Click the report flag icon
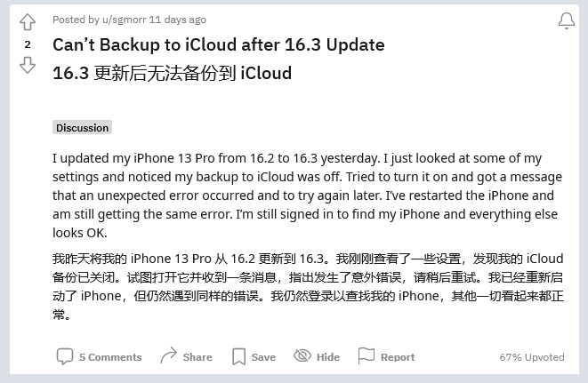 (x=366, y=356)
